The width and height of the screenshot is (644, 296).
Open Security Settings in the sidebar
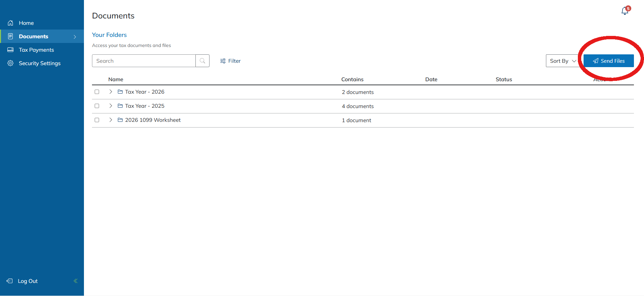tap(42, 63)
